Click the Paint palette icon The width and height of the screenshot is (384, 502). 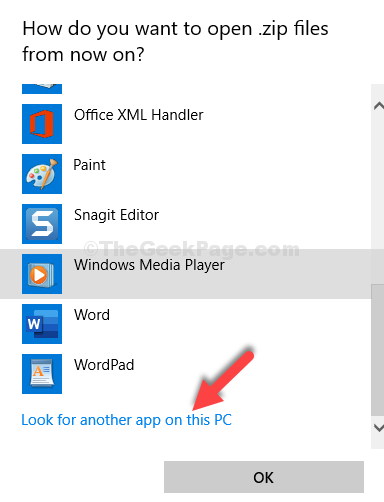tap(42, 174)
